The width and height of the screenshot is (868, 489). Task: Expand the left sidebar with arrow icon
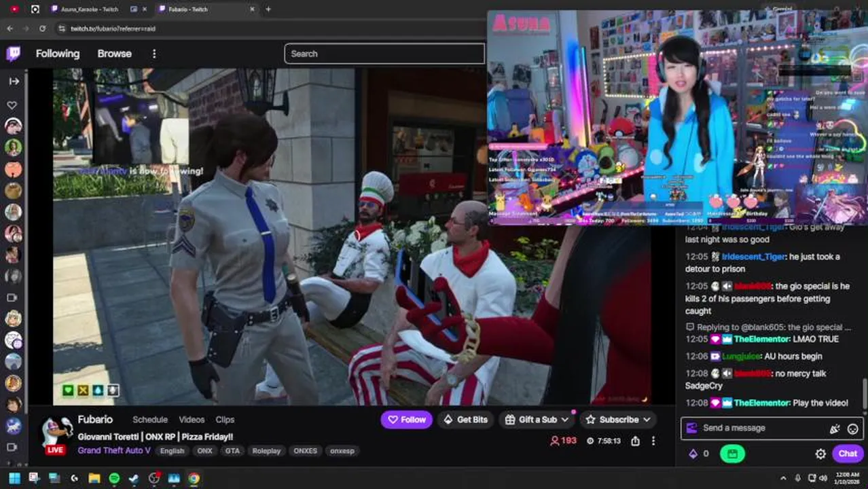[14, 81]
